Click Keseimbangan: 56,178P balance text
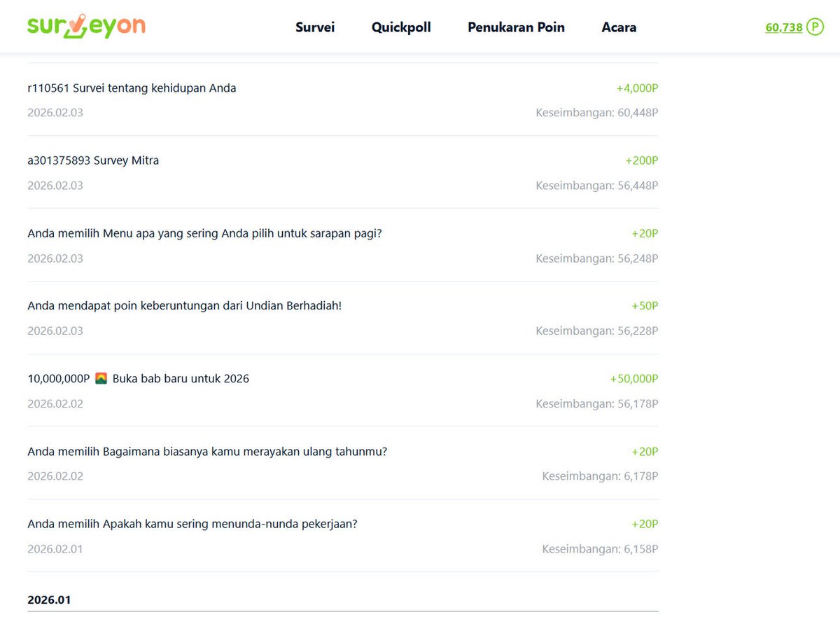This screenshot has width=840, height=624. 597,404
